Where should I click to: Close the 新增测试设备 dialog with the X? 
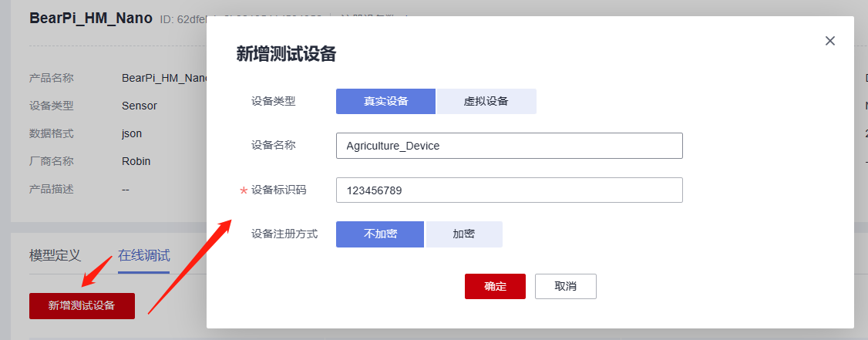pos(830,41)
